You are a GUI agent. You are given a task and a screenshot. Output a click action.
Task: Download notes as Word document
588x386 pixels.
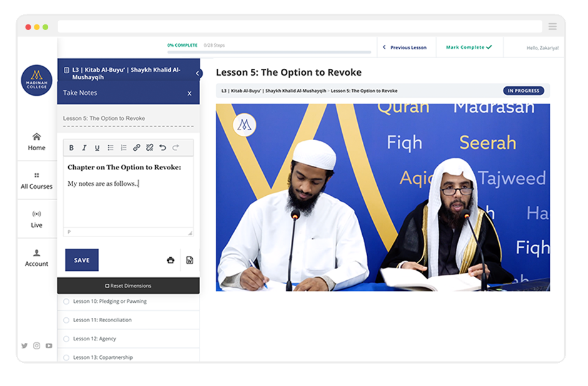click(x=190, y=260)
